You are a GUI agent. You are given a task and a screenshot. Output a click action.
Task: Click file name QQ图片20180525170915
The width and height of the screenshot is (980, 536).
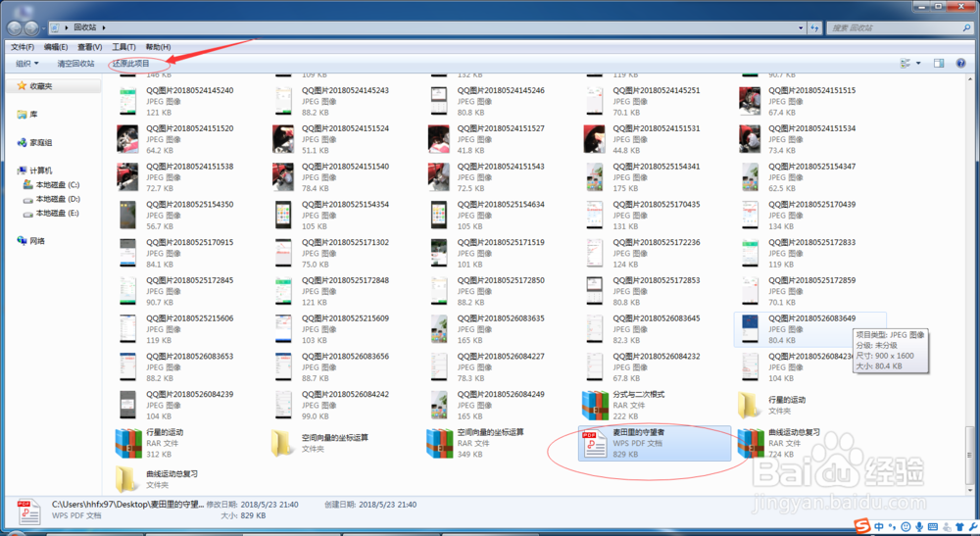coord(190,242)
